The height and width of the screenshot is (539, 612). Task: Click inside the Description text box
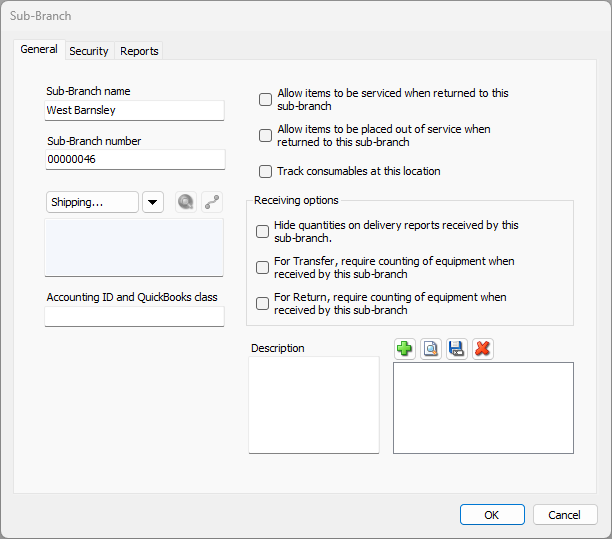[x=314, y=405]
